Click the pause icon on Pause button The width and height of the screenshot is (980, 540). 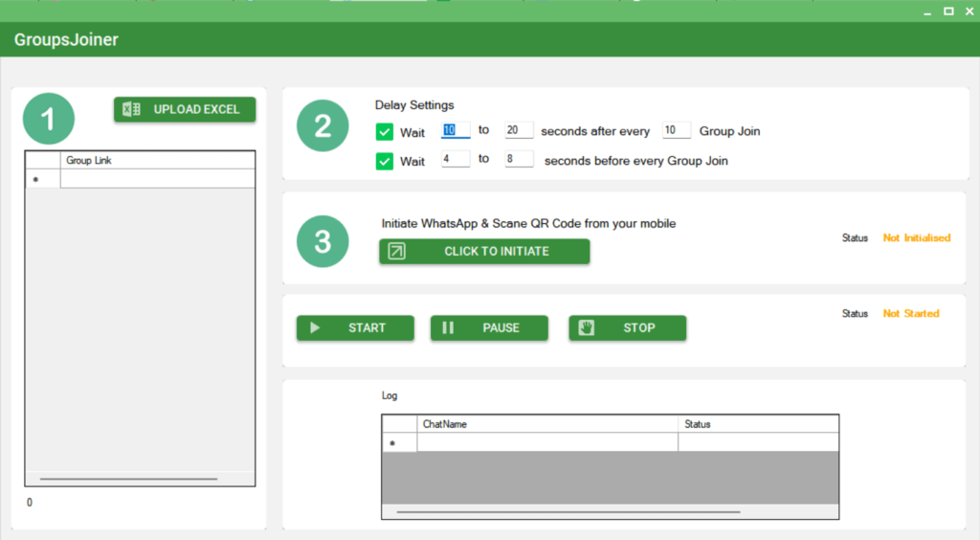tap(448, 327)
